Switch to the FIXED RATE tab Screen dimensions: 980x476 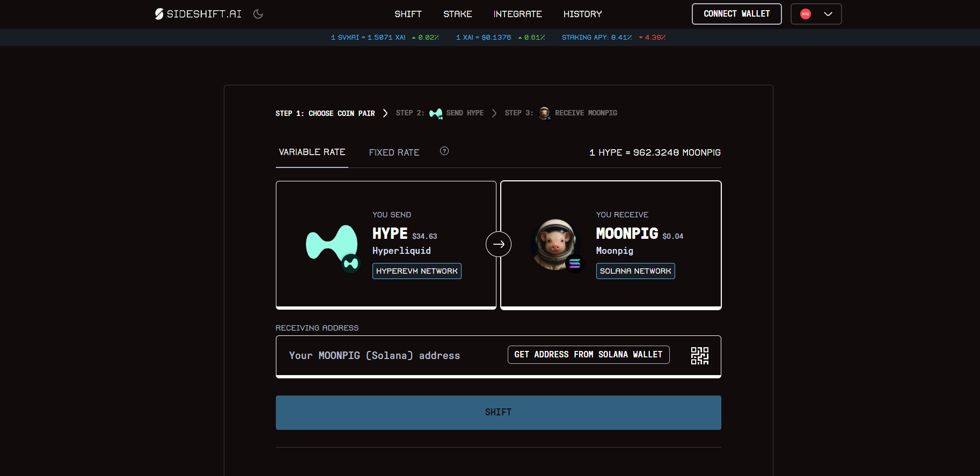[x=394, y=152]
